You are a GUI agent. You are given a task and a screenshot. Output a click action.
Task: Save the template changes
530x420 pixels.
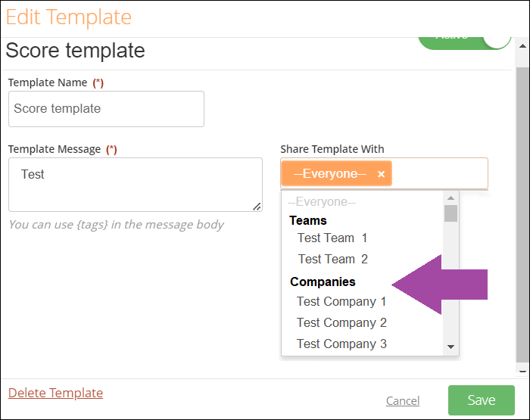[x=482, y=400]
